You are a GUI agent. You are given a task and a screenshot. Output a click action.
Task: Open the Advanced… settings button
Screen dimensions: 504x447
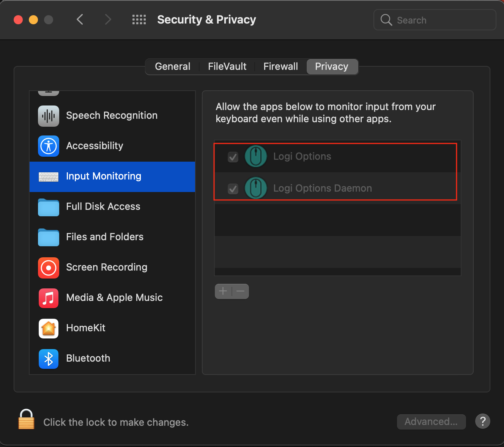(431, 422)
